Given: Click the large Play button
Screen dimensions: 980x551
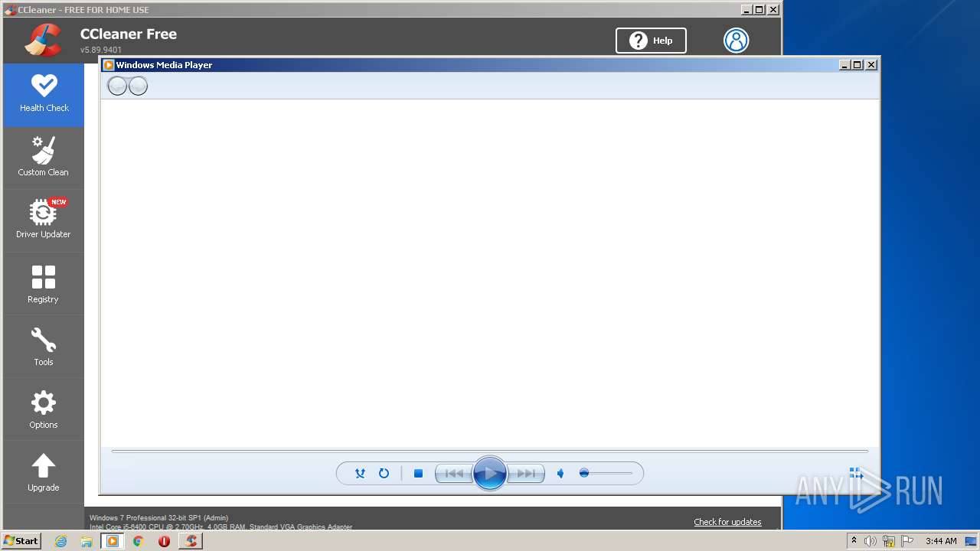Looking at the screenshot, I should tap(490, 474).
